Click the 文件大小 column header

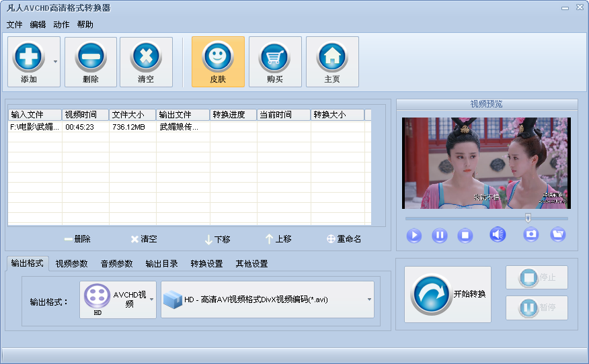[132, 115]
